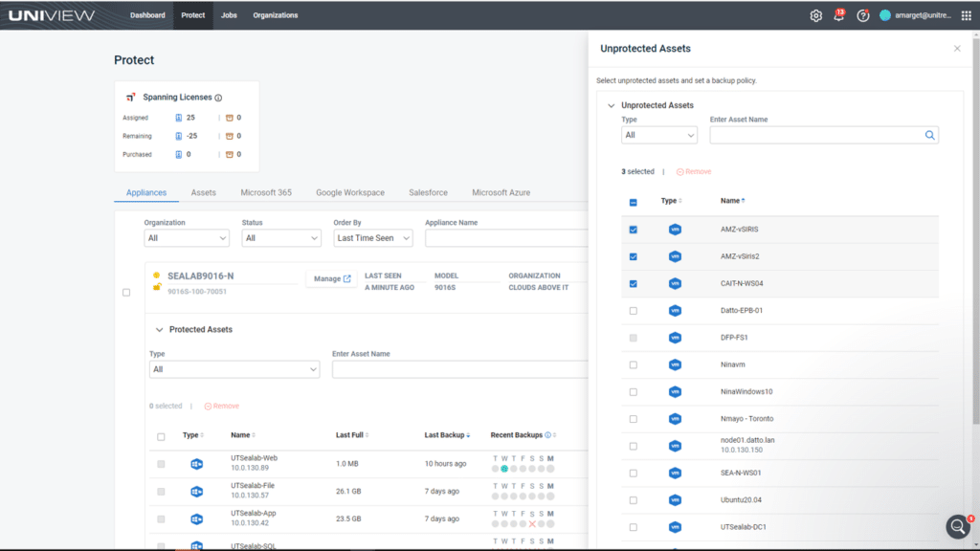
Task: Click Windows type icon for UTSealab-App
Action: click(197, 518)
